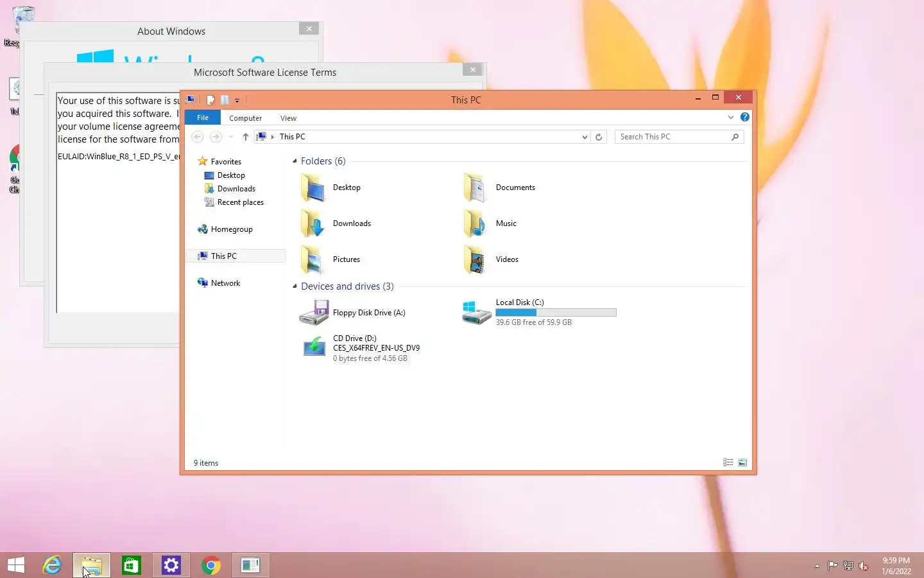The width and height of the screenshot is (924, 578).
Task: Select the Downloads folder icon in Folders
Action: [x=313, y=224]
